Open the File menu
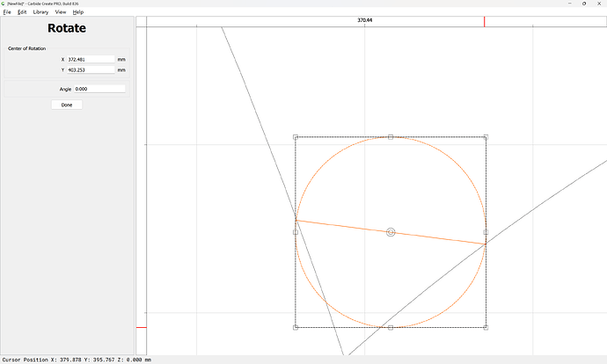The height and width of the screenshot is (364, 607). pos(6,12)
